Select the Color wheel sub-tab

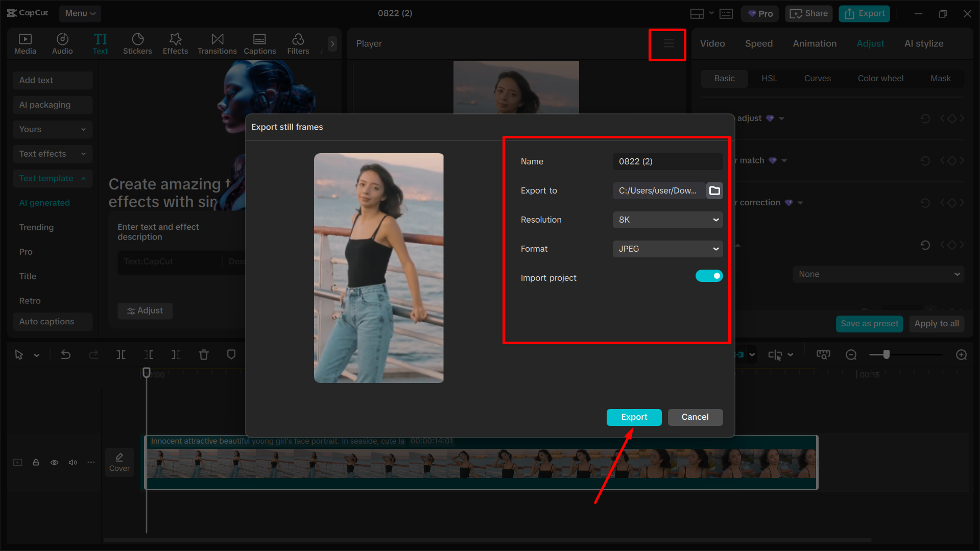[x=880, y=79]
